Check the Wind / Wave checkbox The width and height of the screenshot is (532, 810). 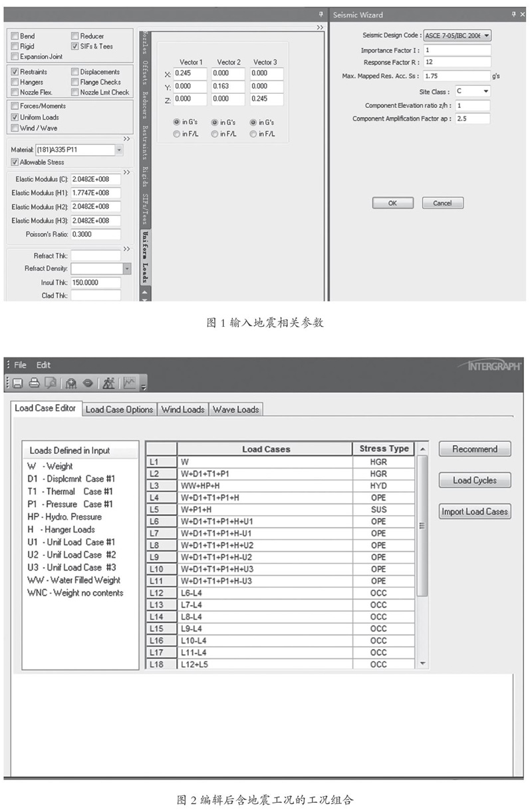click(x=15, y=128)
